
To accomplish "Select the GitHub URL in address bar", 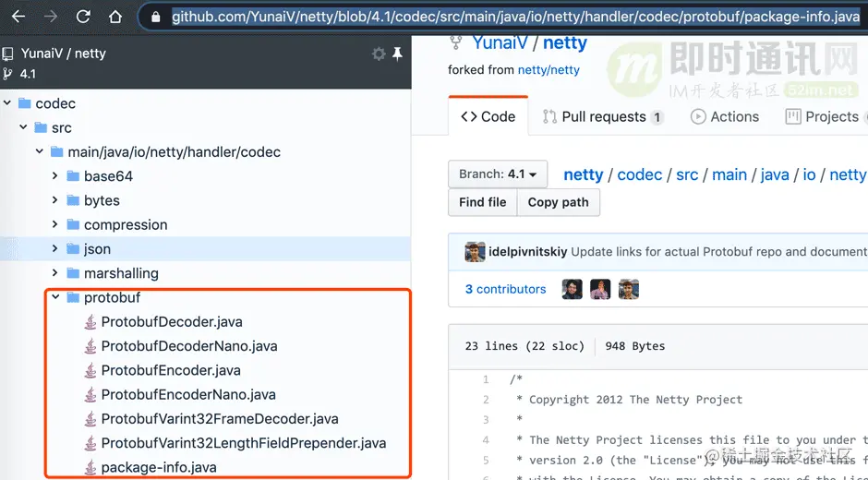I will click(x=515, y=18).
